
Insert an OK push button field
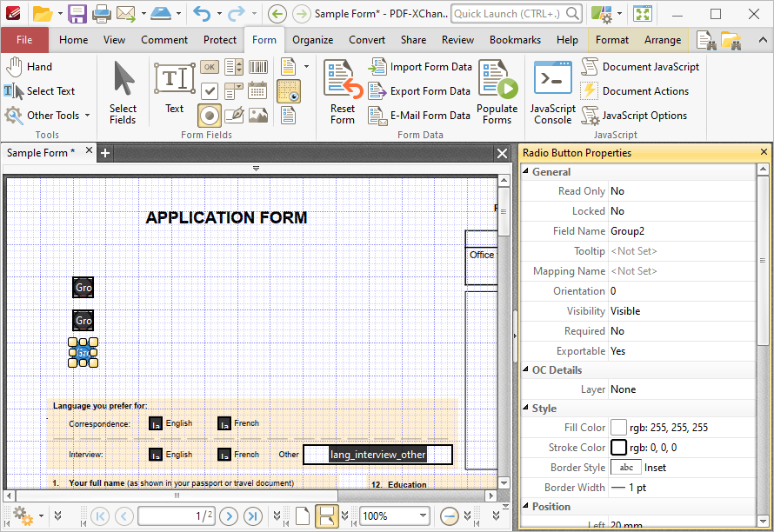(210, 67)
